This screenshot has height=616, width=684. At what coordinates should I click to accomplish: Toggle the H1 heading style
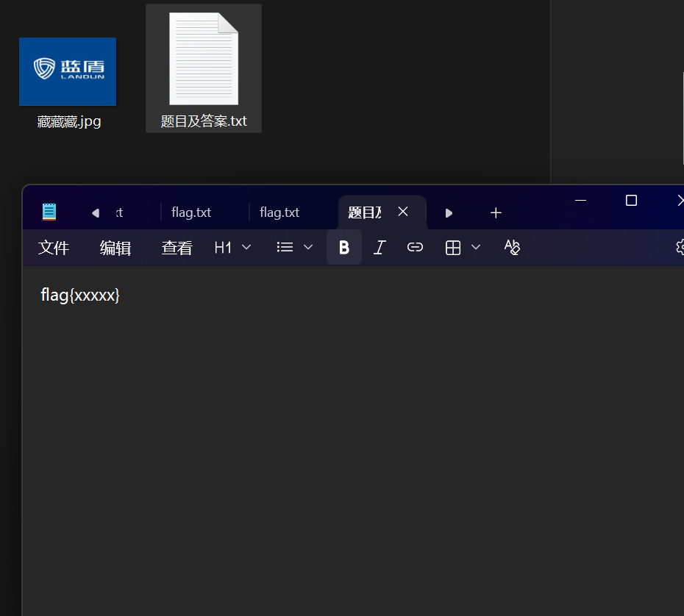pyautogui.click(x=223, y=247)
